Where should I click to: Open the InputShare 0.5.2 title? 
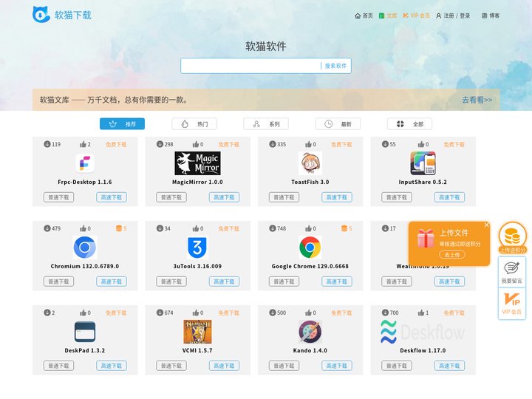(423, 183)
